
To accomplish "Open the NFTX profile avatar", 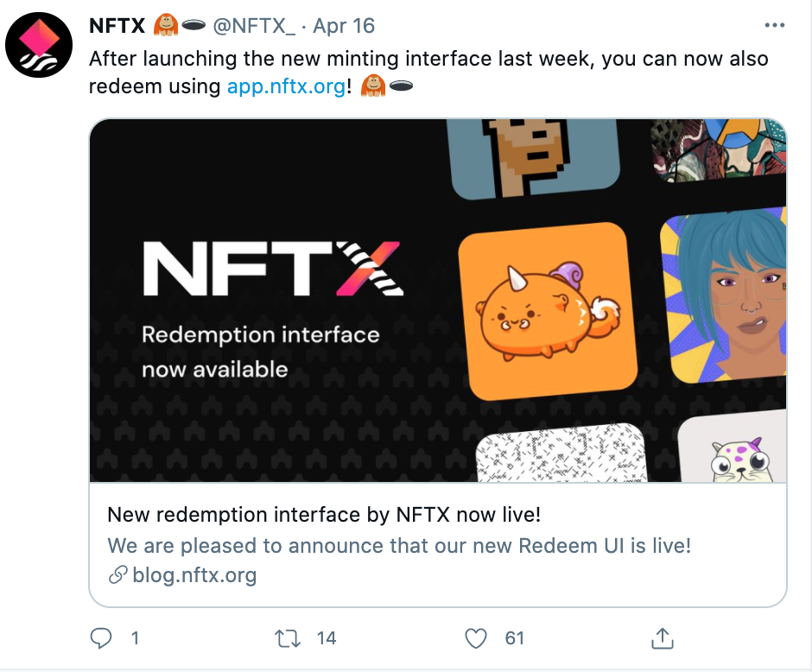I will point(39,45).
